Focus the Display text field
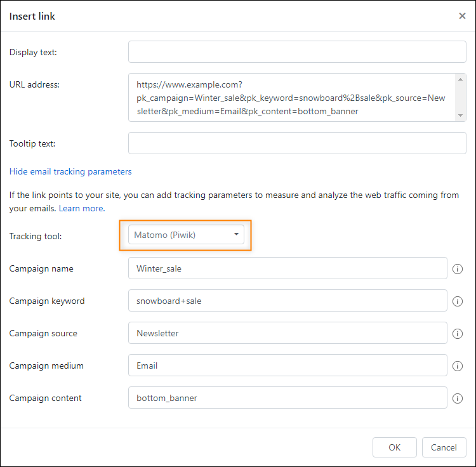 [x=297, y=52]
